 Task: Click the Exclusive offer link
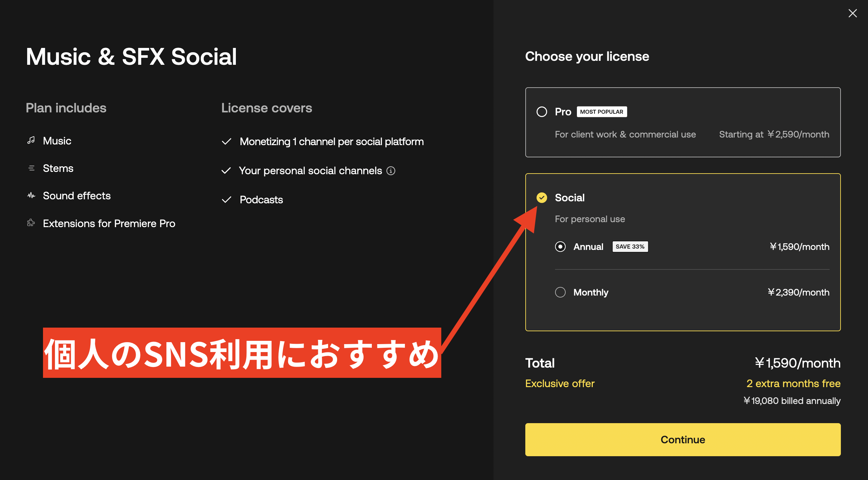tap(560, 383)
